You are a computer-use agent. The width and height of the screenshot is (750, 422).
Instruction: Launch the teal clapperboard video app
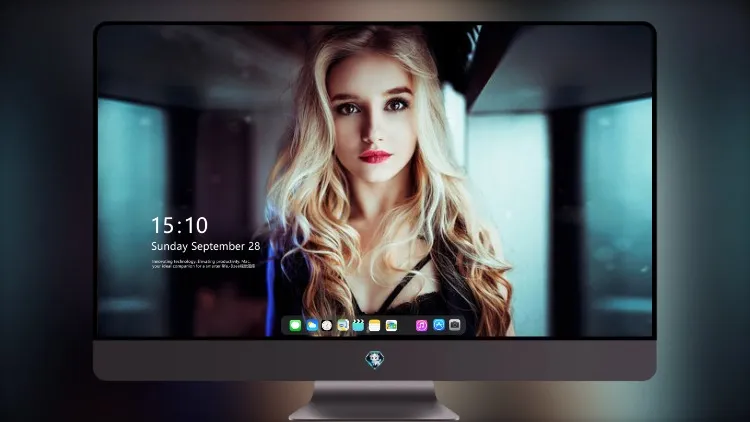point(358,326)
